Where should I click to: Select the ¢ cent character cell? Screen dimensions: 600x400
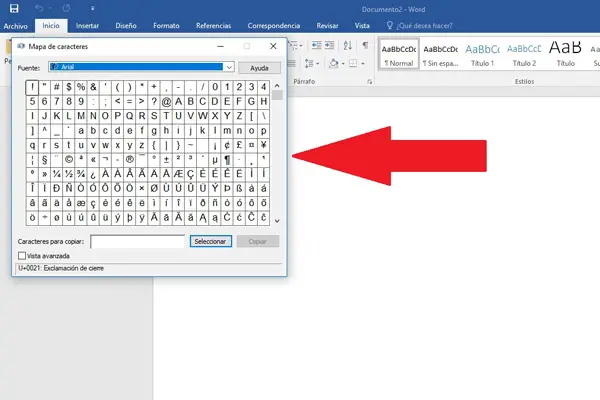click(227, 145)
